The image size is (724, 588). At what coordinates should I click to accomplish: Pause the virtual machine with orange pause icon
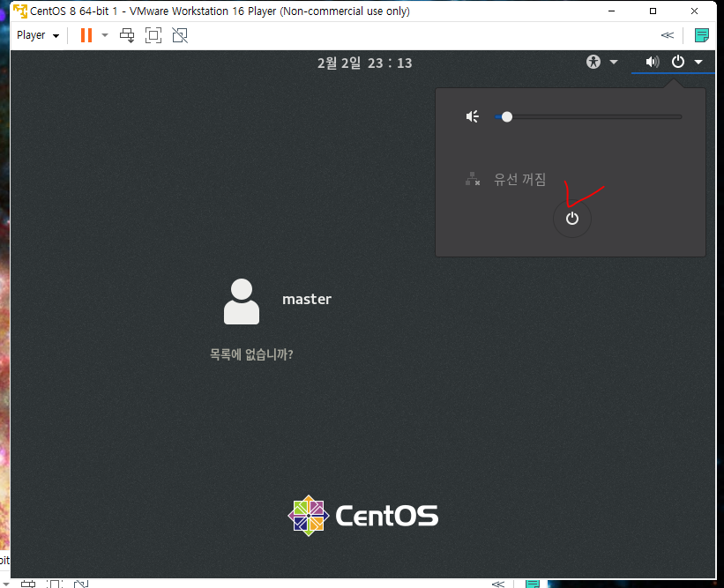(86, 35)
